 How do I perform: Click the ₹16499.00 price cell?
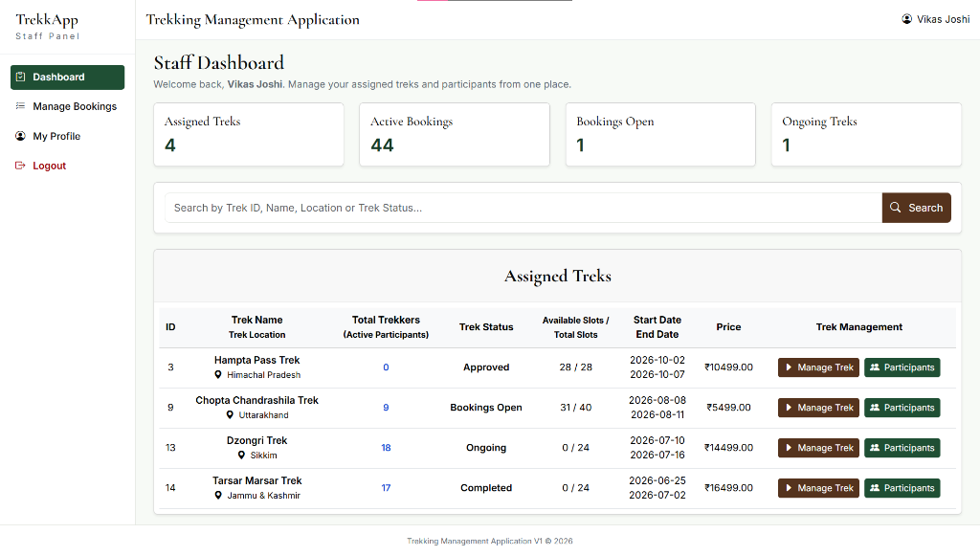728,488
